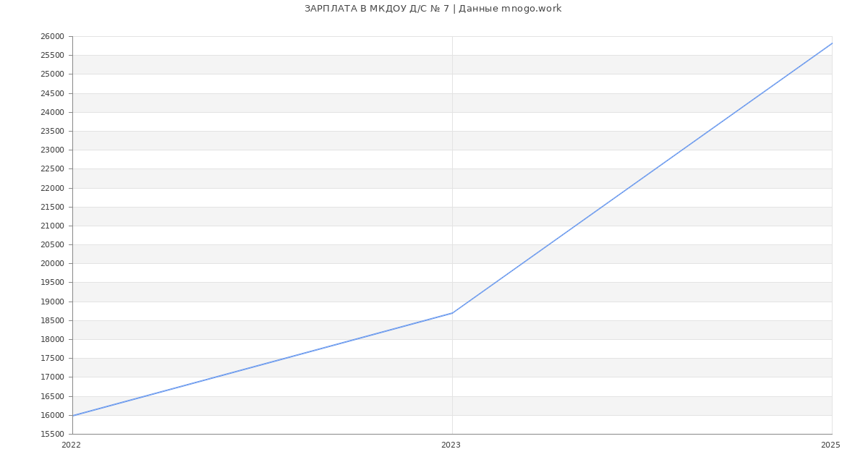The image size is (868, 470).
Task: Click the 2022 x-axis label
Action: 72,445
